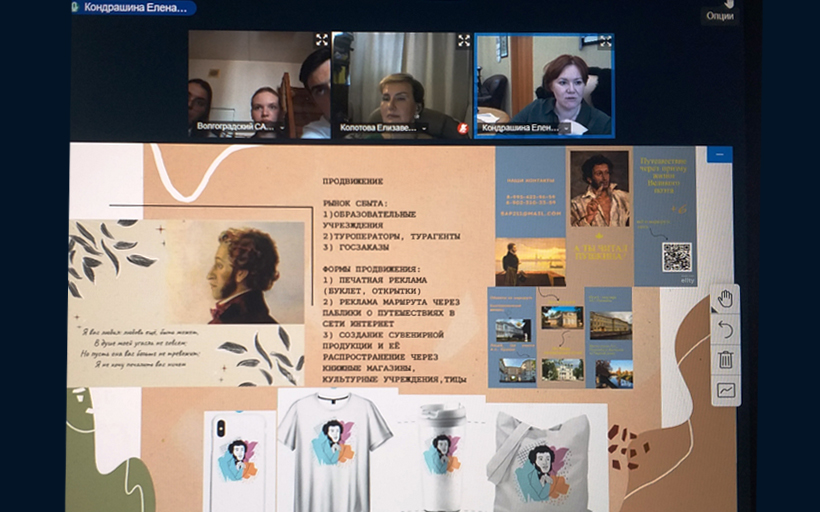Select the Волгоградский СА webcam tile
The height and width of the screenshot is (512, 820).
coord(259,85)
